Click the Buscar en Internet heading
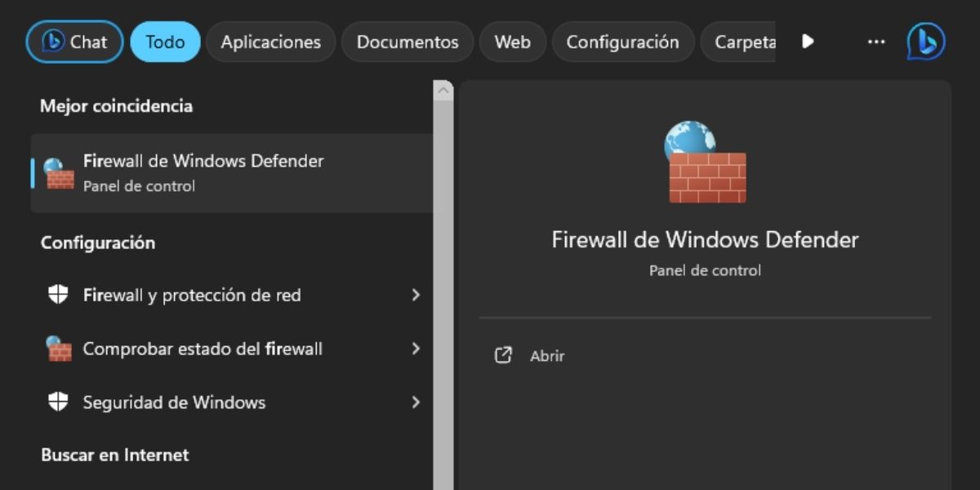Image resolution: width=980 pixels, height=490 pixels. pos(115,455)
